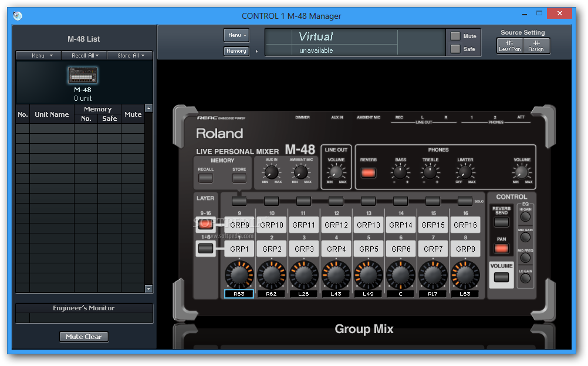Toggle the Mute checkbox
588x366 pixels.
click(x=455, y=36)
